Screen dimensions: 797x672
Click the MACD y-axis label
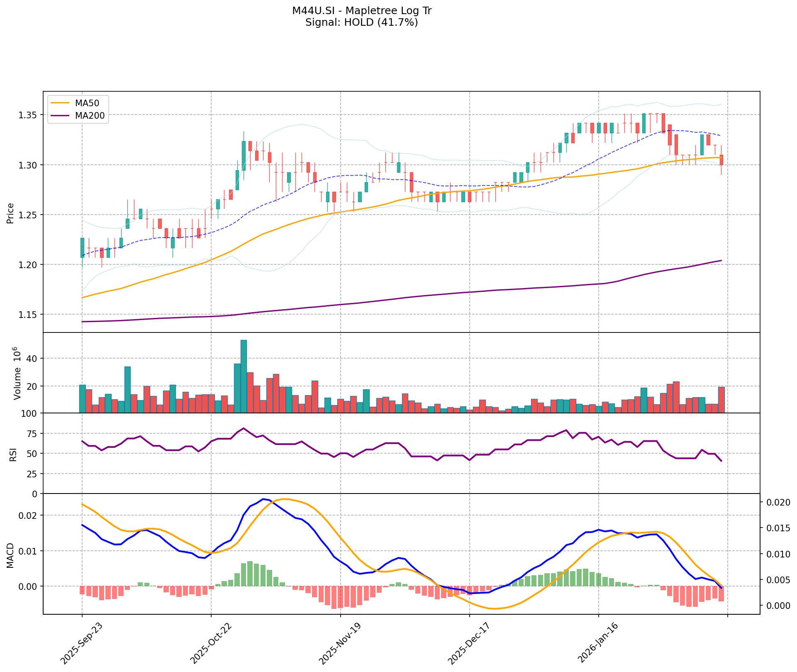click(11, 555)
